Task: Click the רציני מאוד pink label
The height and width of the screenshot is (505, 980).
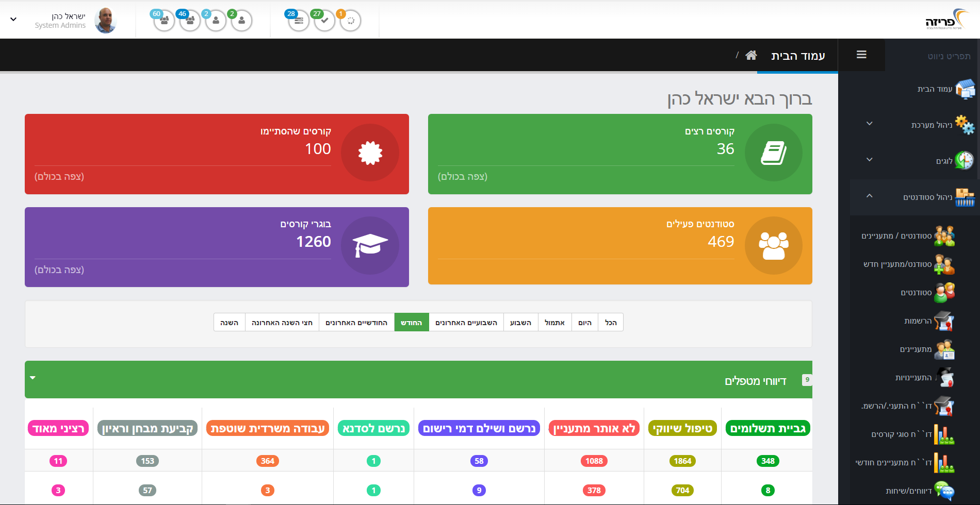Action: pos(58,428)
